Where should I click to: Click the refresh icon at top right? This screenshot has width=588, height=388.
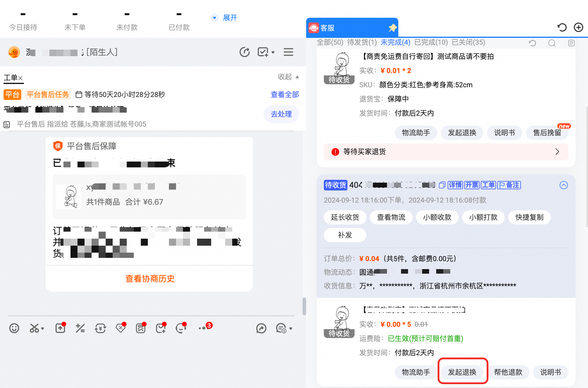[562, 28]
